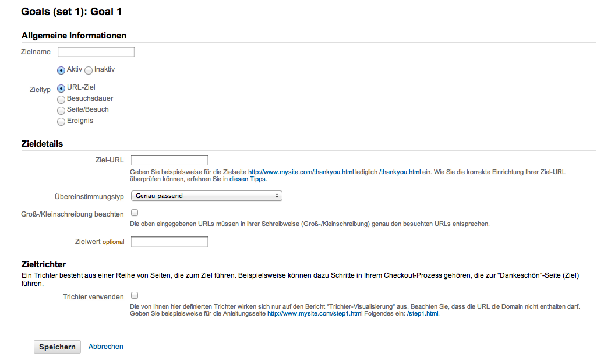
Task: Focus the Ziel-URL input box
Action: point(169,160)
